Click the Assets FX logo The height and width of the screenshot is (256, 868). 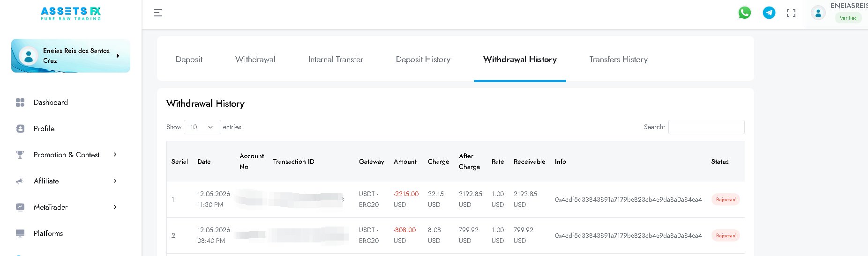[x=71, y=13]
